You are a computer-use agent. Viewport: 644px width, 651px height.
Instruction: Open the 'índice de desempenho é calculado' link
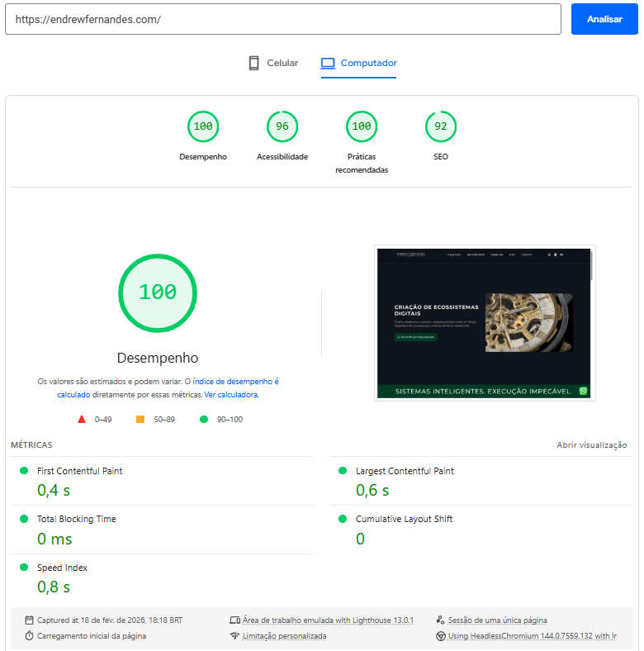[235, 382]
